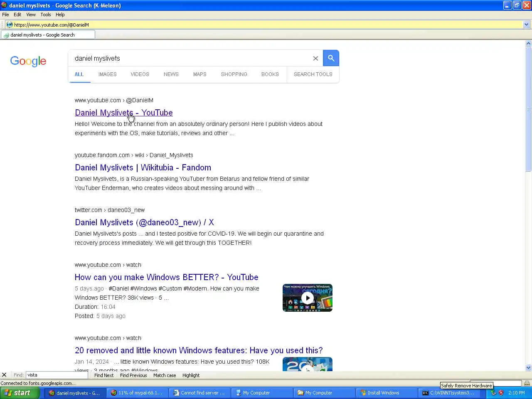Screen dimensions: 532x399
Task: Switch to the News search tab
Action: [x=171, y=74]
